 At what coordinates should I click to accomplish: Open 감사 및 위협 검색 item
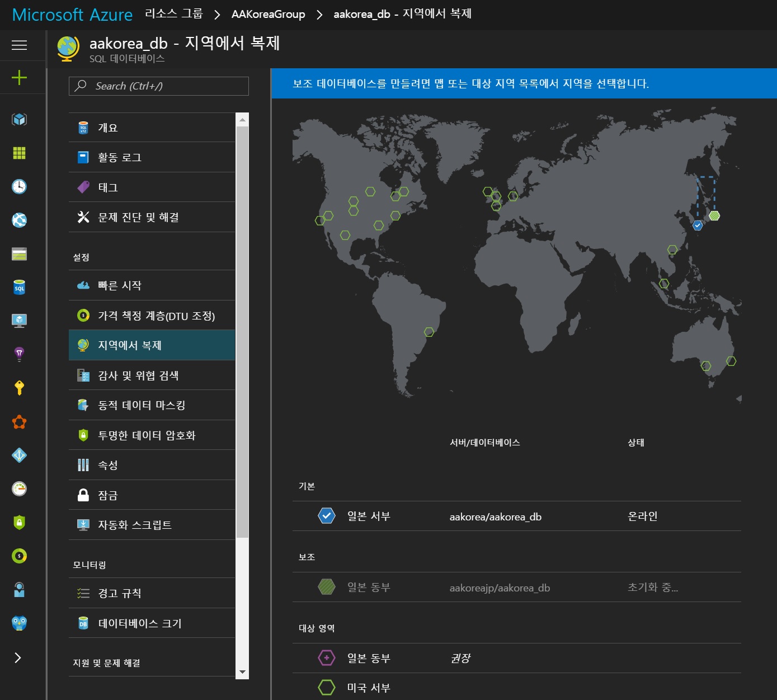[152, 375]
